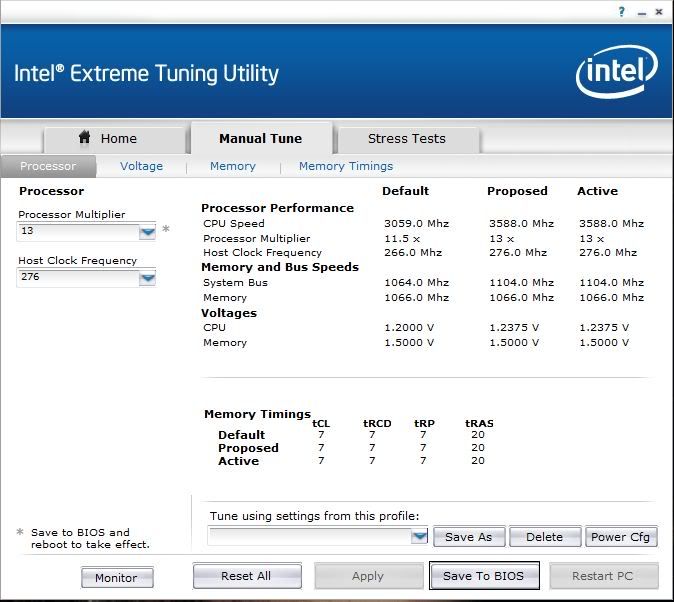
Task: Open the Memory Timings sub-tab
Action: (346, 166)
